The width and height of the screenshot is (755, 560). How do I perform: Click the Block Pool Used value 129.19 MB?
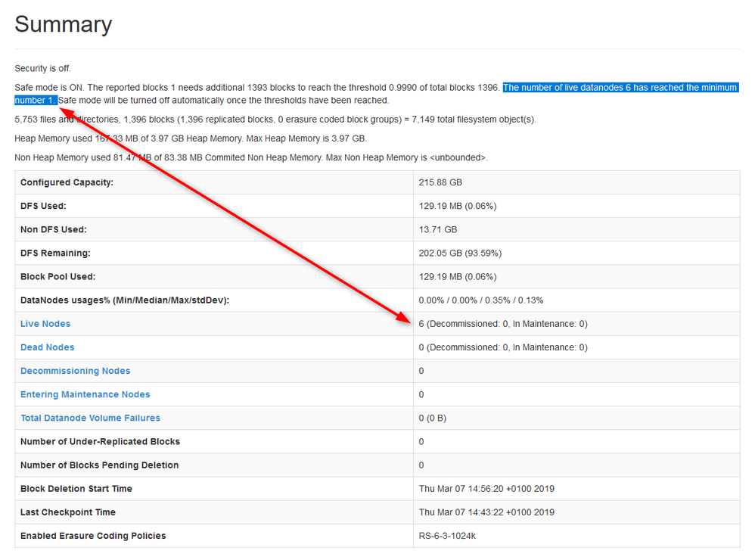click(x=458, y=277)
